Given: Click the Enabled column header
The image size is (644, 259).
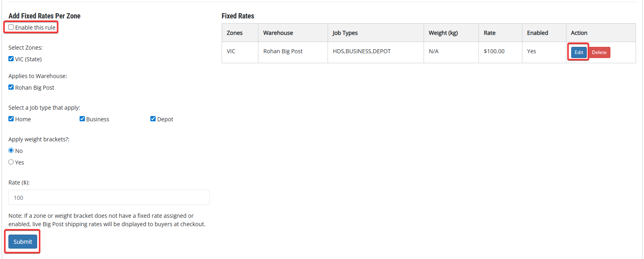Looking at the screenshot, I should (x=538, y=33).
